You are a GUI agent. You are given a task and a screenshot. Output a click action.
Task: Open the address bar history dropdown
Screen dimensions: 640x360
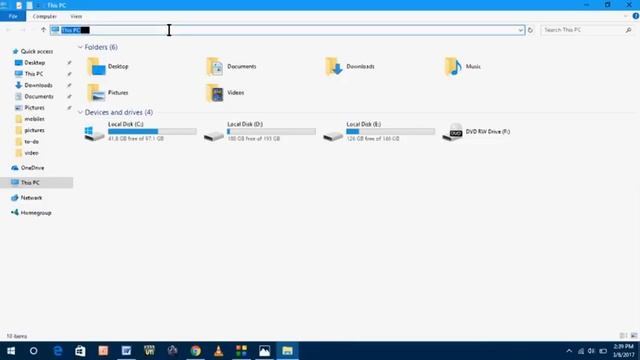tap(520, 30)
